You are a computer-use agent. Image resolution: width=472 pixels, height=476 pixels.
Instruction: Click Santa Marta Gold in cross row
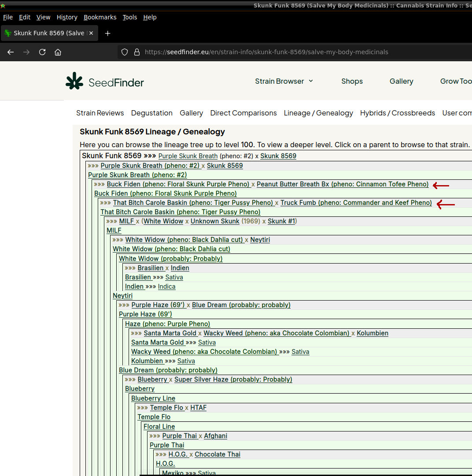pyautogui.click(x=170, y=333)
